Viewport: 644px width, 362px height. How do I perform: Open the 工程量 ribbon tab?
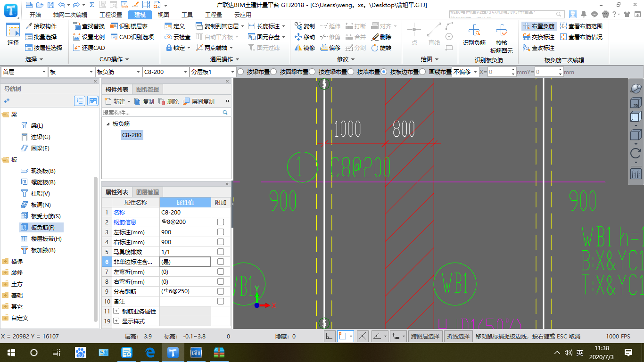tap(214, 15)
